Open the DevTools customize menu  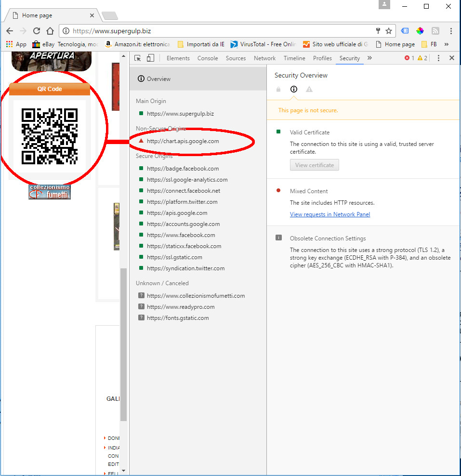(x=438, y=58)
